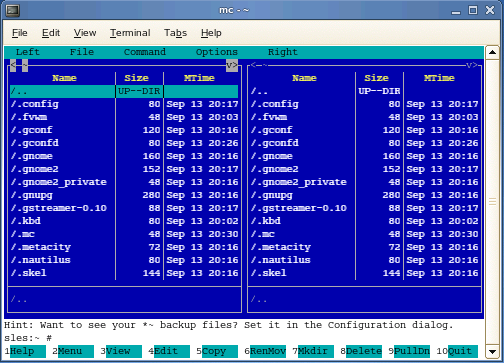Image resolution: width=504 pixels, height=363 pixels.
Task: Sort right panel by Size header
Action: 376,78
